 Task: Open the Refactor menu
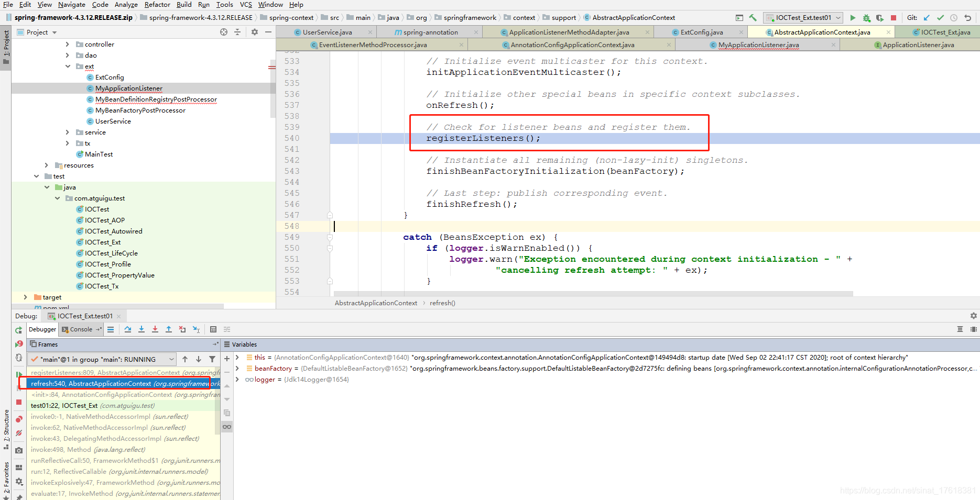[157, 5]
